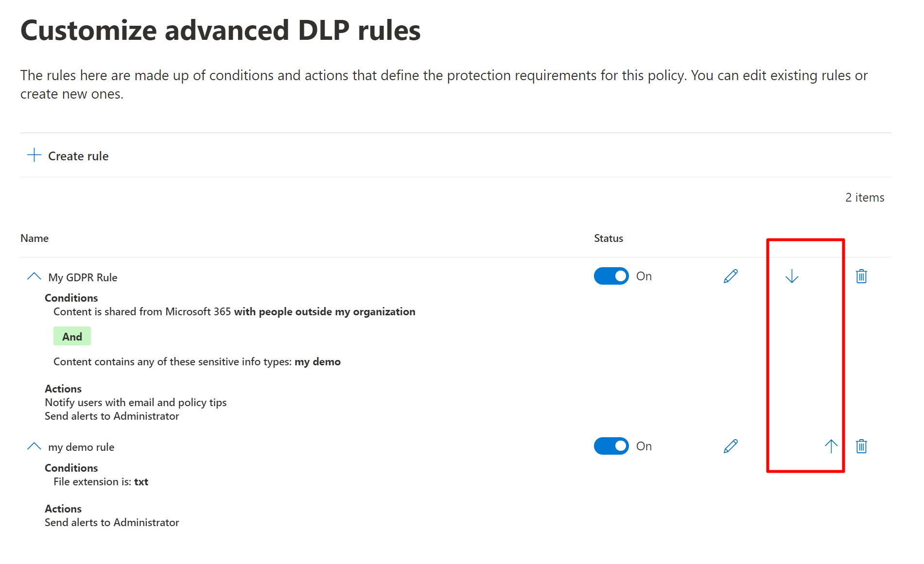This screenshot has height=564, width=924.
Task: Click the Name column header
Action: (35, 238)
